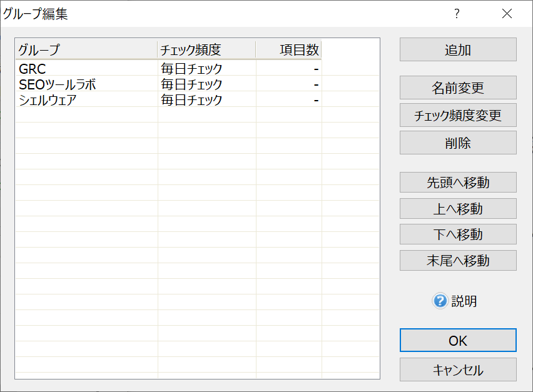Click the 項目数 dash in SEOツールラボ row
Screen dimensions: 533x392
point(316,85)
